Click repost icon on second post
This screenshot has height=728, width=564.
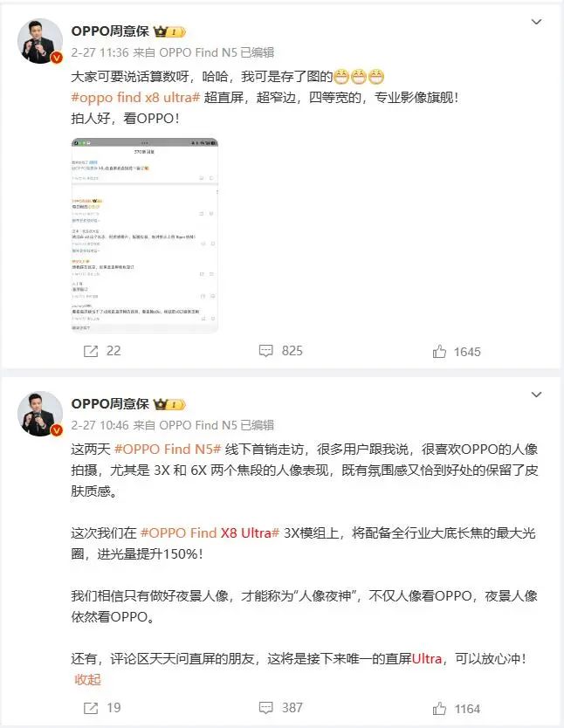91,708
